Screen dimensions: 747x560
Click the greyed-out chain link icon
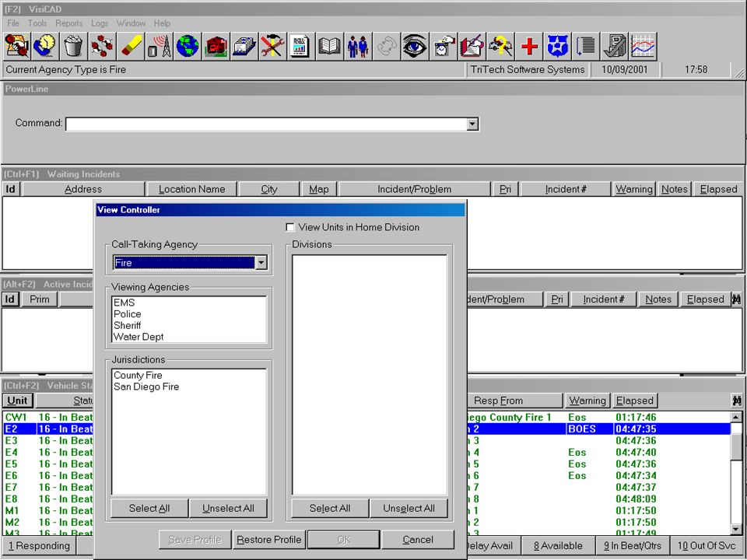tap(387, 47)
